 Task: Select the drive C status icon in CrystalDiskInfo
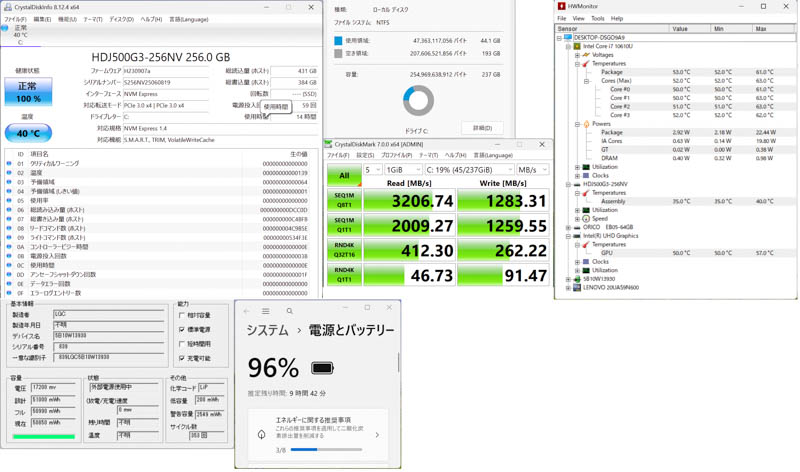(7, 29)
